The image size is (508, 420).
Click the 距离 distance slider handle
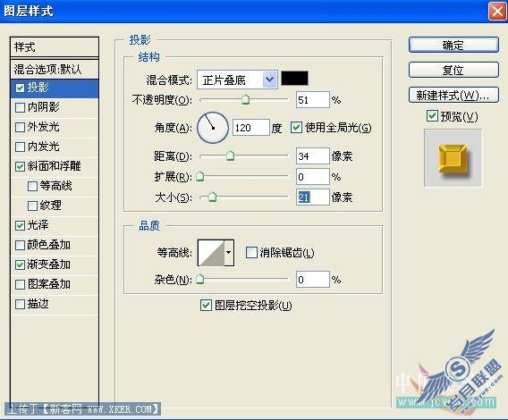coord(230,155)
